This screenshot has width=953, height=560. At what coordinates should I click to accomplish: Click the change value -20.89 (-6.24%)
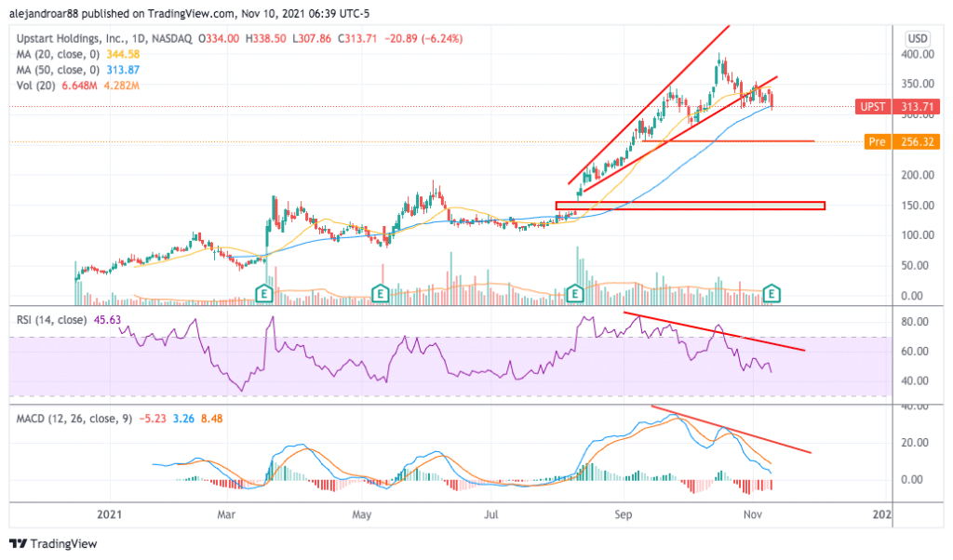click(x=423, y=39)
